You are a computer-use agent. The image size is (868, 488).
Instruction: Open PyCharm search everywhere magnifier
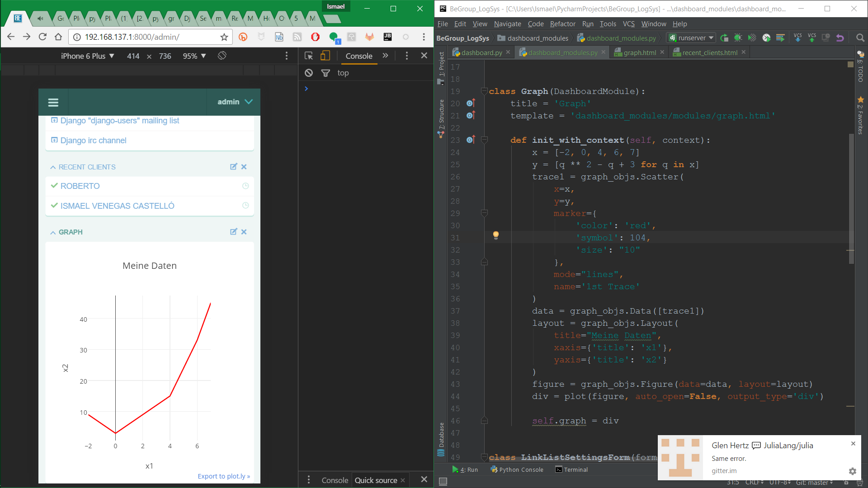(x=860, y=38)
